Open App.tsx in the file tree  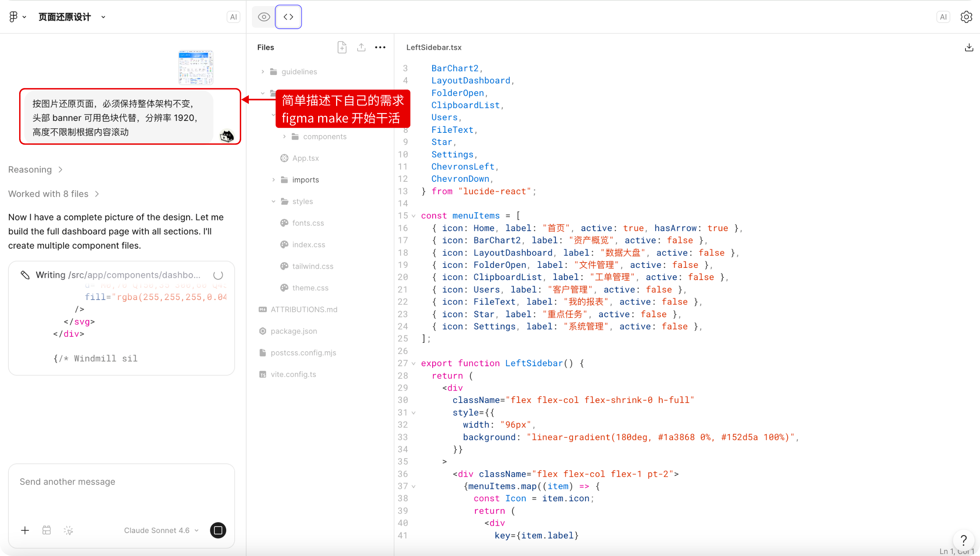[305, 158]
